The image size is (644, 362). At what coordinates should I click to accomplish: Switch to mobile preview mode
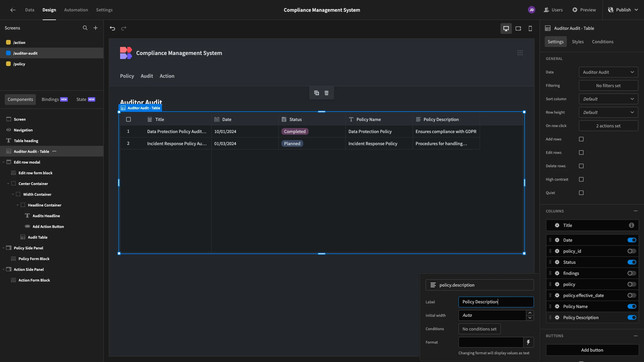tap(530, 28)
